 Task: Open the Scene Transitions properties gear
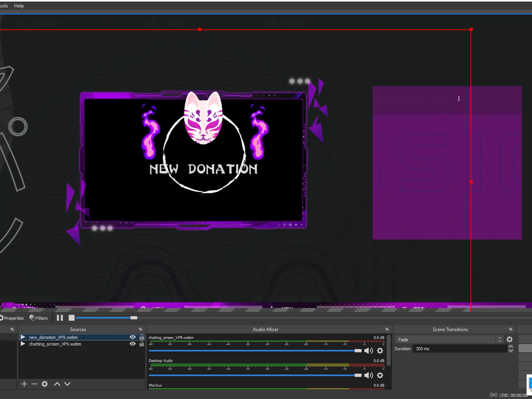coord(510,339)
